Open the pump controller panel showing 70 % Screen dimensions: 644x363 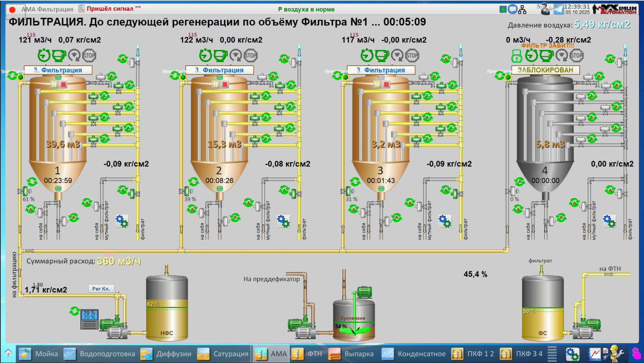coord(89,319)
